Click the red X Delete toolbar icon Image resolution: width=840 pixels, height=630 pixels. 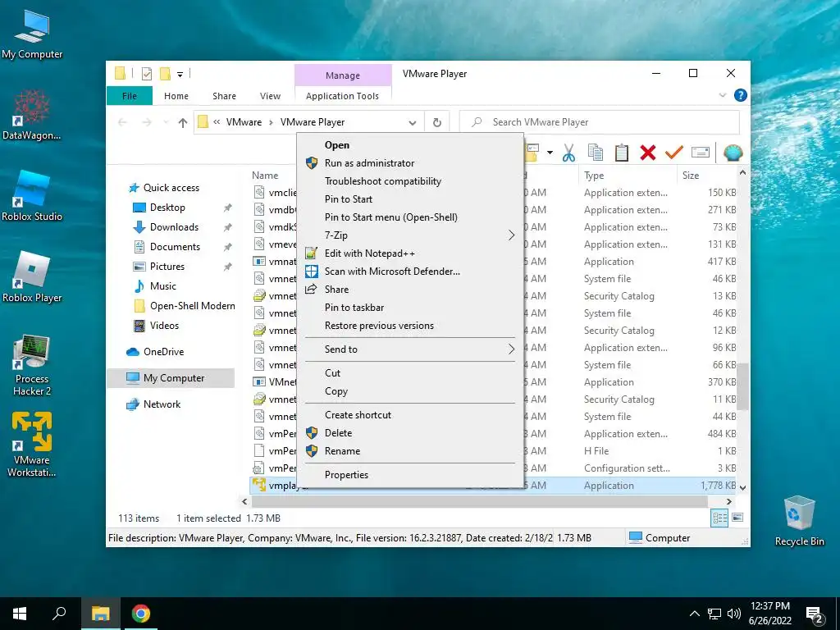(648, 153)
